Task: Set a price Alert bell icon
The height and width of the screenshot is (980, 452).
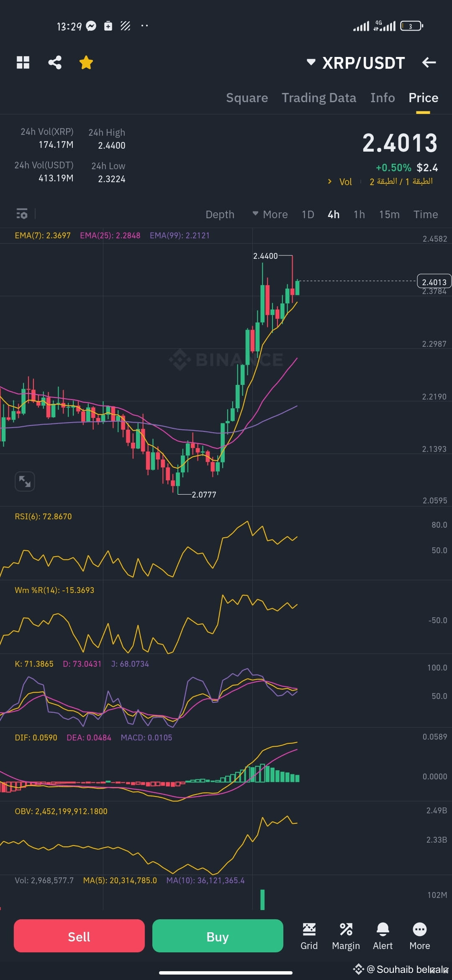Action: click(x=383, y=937)
